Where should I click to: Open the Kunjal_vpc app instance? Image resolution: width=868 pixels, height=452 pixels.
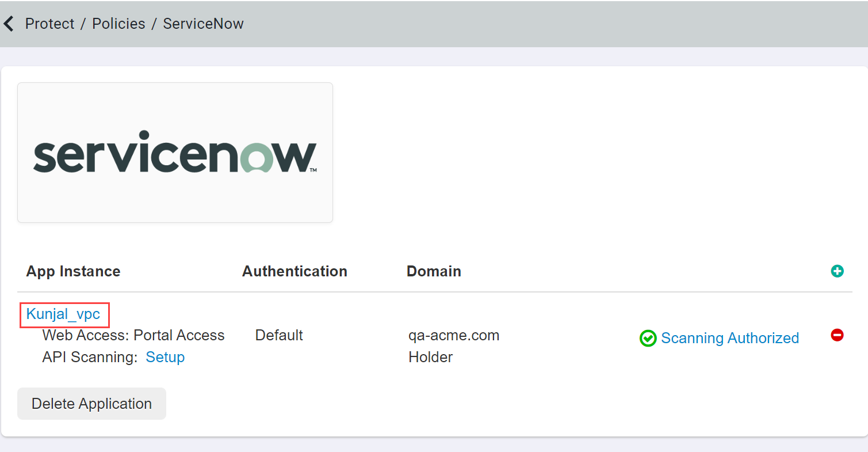(x=64, y=315)
